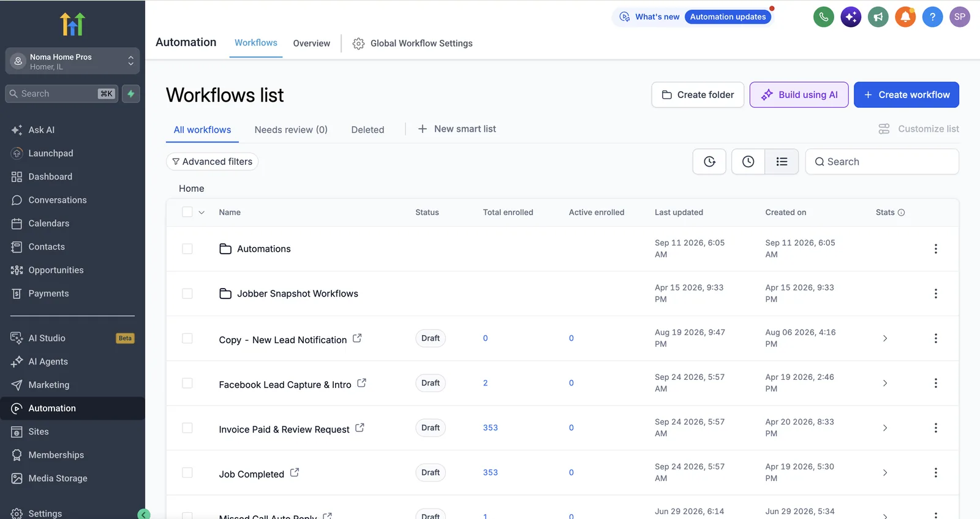The image size is (980, 519).
Task: Collapse sidebar with green arrow button
Action: click(144, 514)
